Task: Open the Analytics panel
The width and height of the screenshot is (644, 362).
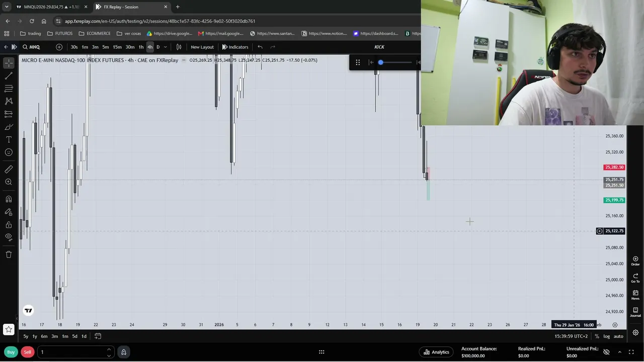Action: pos(436,352)
